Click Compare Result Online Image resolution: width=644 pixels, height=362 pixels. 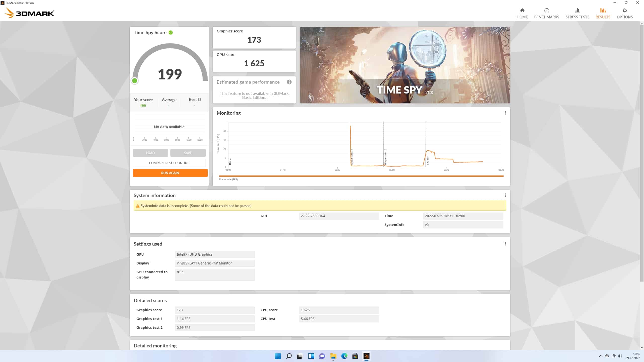pos(169,163)
